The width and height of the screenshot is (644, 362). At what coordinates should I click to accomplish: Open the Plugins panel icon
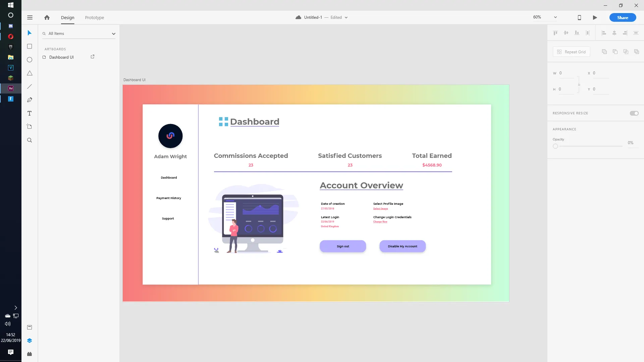click(x=30, y=354)
